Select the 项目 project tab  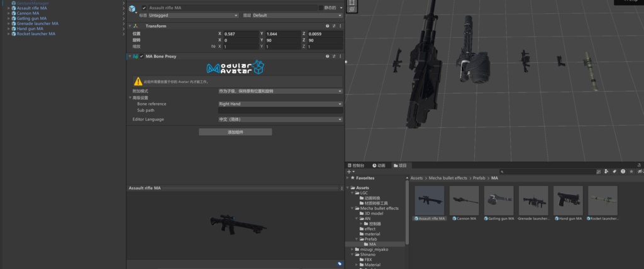click(x=401, y=165)
